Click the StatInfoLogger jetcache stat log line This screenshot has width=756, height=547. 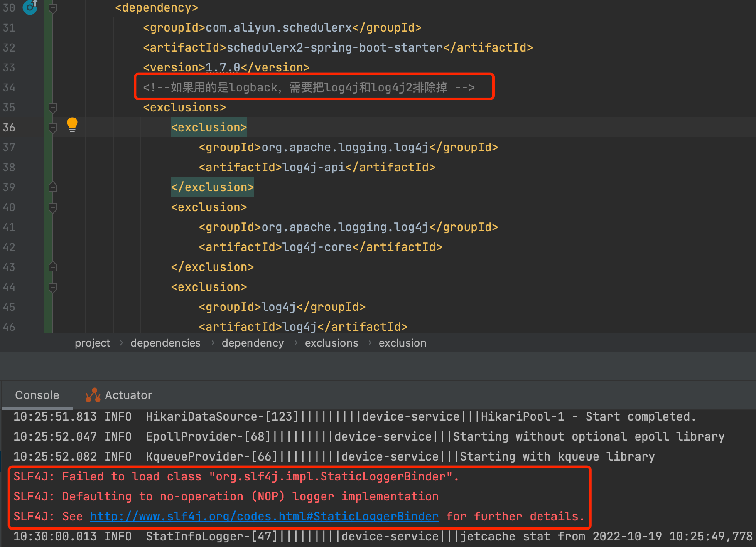click(383, 536)
